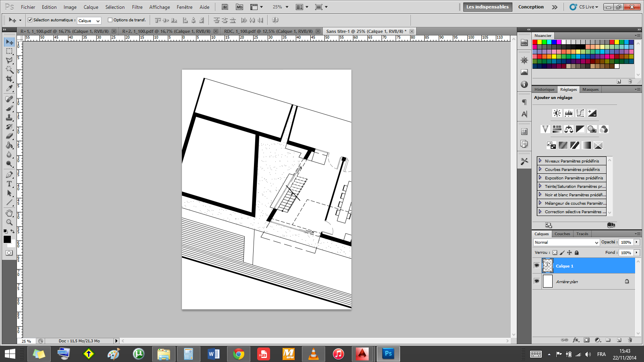The image size is (644, 362).
Task: Click the Opacité 100% field
Action: click(x=626, y=242)
